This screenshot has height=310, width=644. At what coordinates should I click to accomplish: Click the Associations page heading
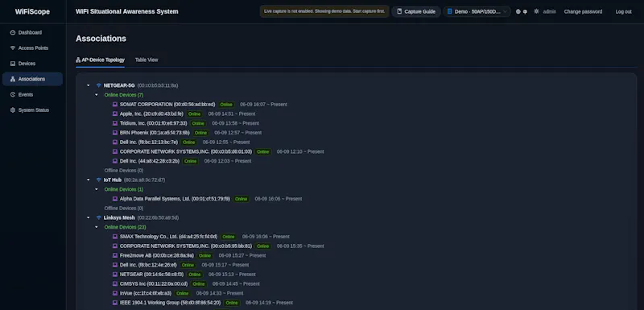coord(101,39)
